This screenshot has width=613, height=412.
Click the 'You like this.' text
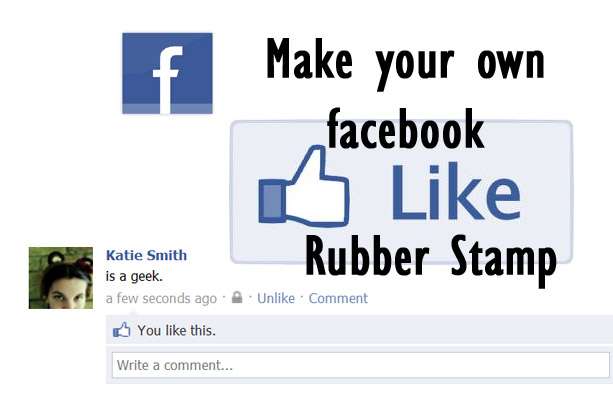176,331
